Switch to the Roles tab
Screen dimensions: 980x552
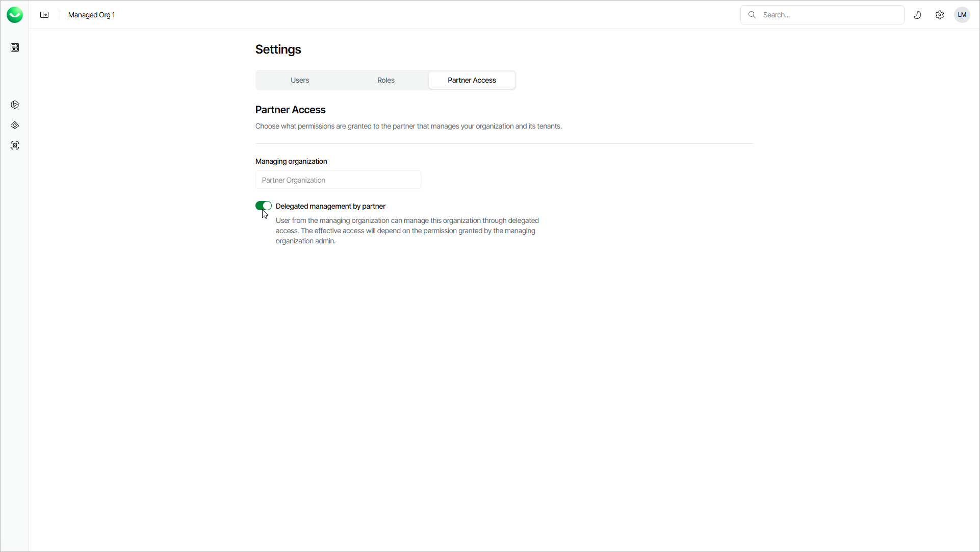coord(386,80)
